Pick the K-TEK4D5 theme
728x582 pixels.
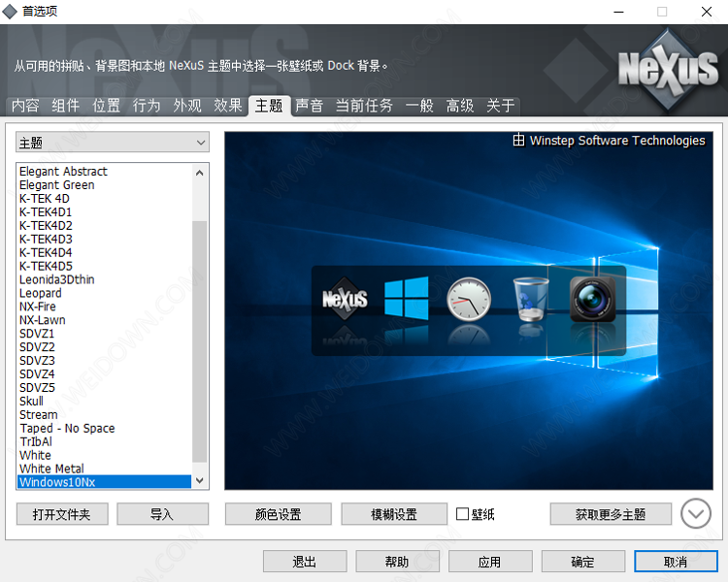pos(104,266)
